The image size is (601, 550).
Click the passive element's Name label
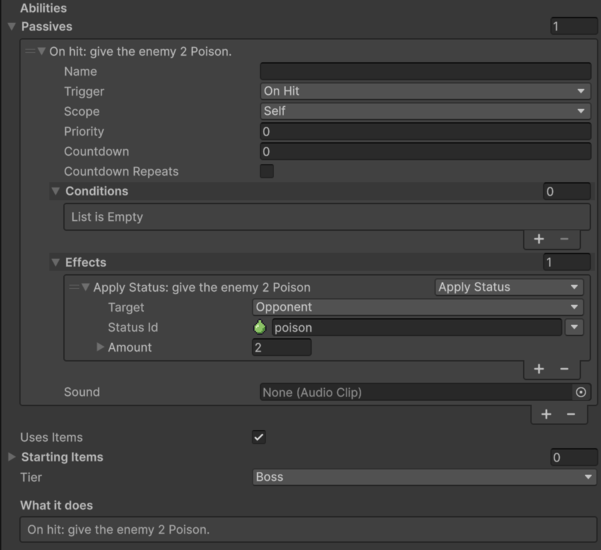pyautogui.click(x=80, y=72)
